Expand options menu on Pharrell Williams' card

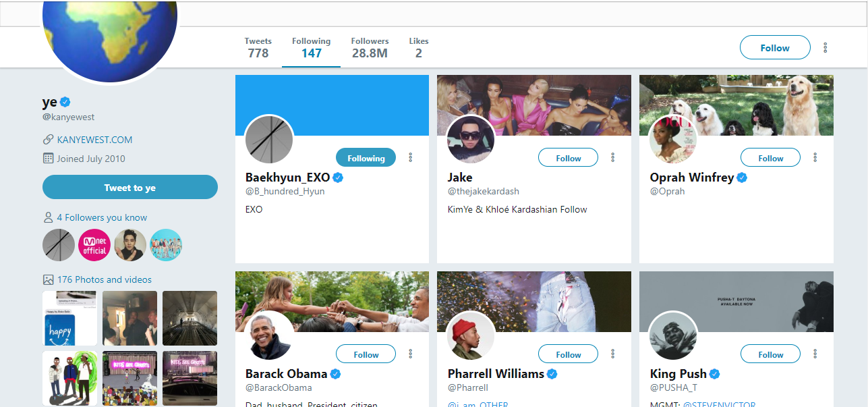click(x=613, y=354)
